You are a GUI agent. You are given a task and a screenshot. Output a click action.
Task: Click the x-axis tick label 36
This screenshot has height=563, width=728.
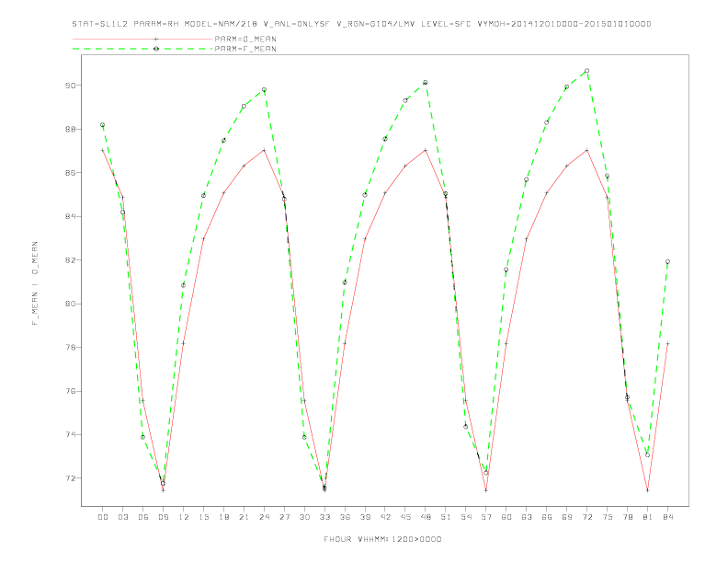coord(345,517)
